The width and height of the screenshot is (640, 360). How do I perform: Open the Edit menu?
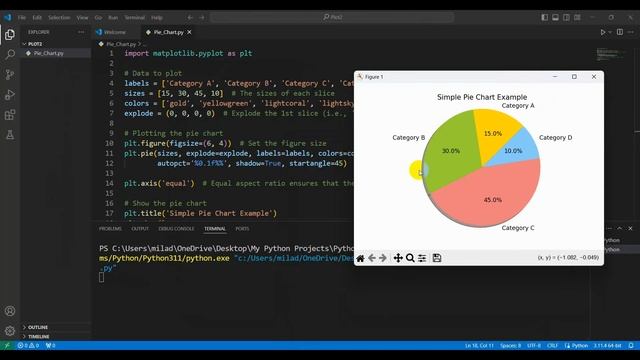pos(37,18)
